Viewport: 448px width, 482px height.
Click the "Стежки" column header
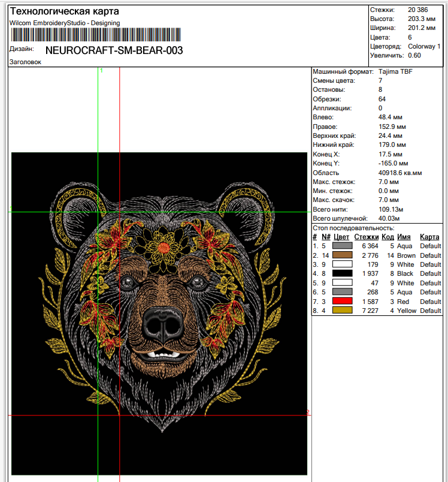click(366, 237)
